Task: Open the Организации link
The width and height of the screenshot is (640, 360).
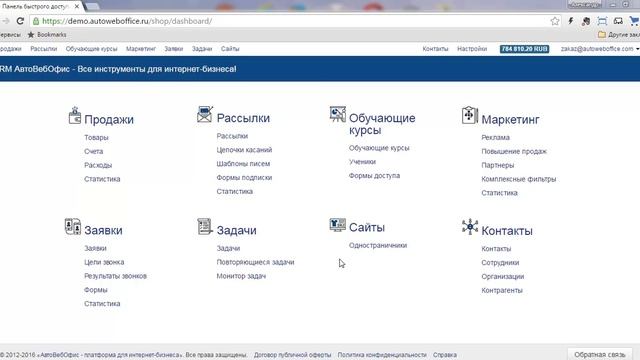Action: [503, 276]
